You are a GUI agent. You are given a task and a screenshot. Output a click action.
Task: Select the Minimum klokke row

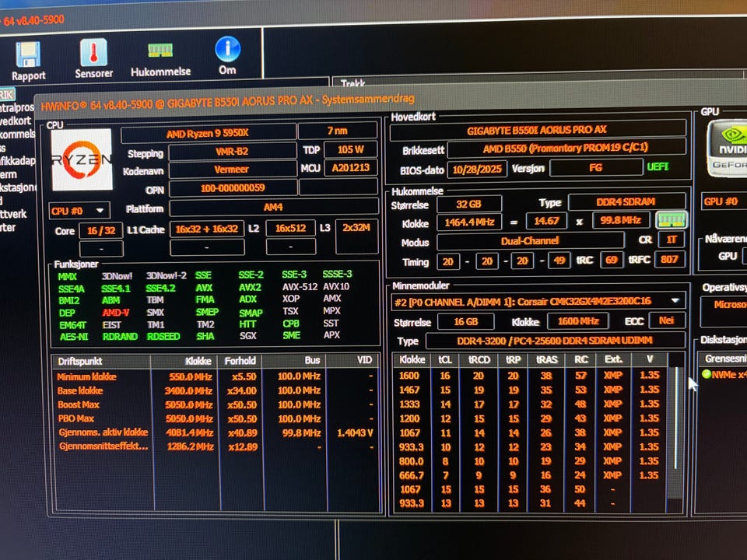[216, 376]
